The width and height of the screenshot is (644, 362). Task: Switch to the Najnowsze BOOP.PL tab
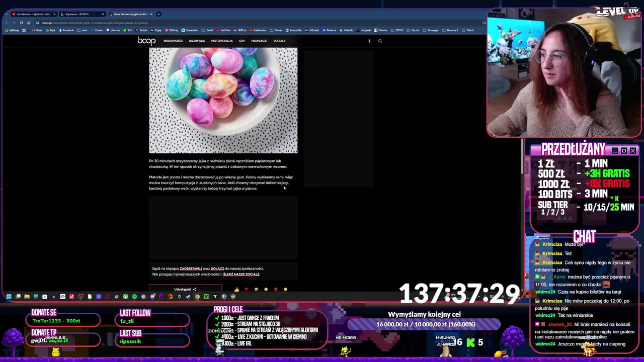82,14
